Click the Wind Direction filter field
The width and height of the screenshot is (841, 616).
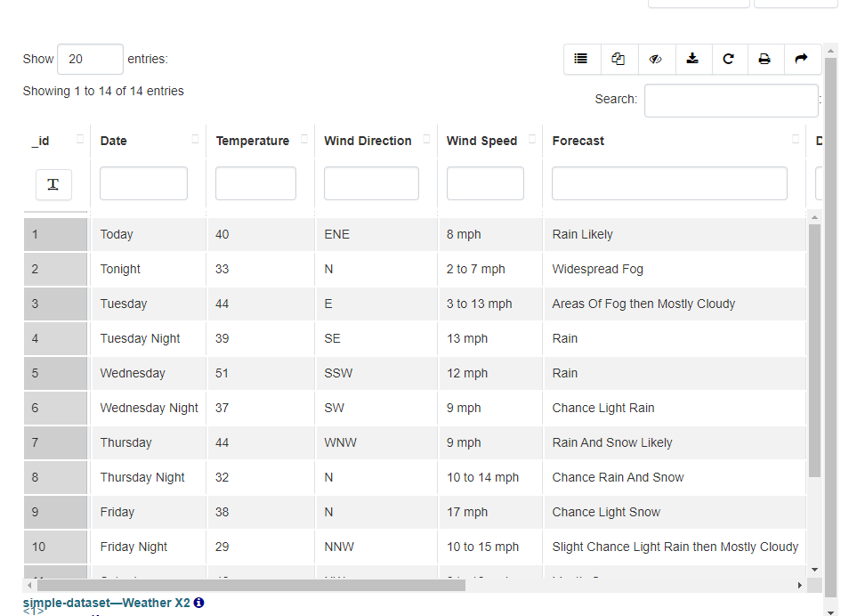[371, 183]
